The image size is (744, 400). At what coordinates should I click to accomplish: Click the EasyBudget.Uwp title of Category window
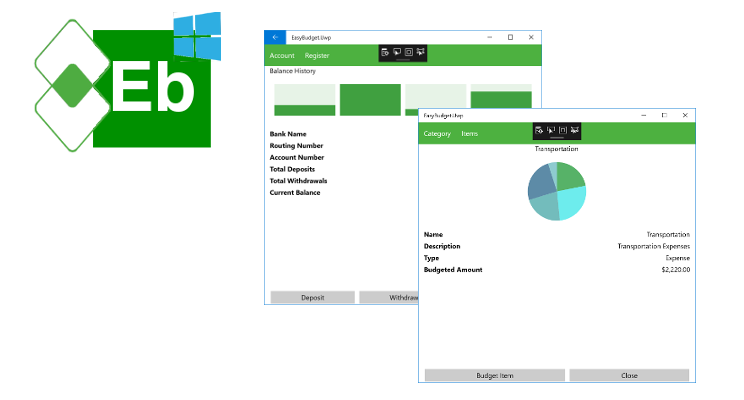pyautogui.click(x=443, y=115)
